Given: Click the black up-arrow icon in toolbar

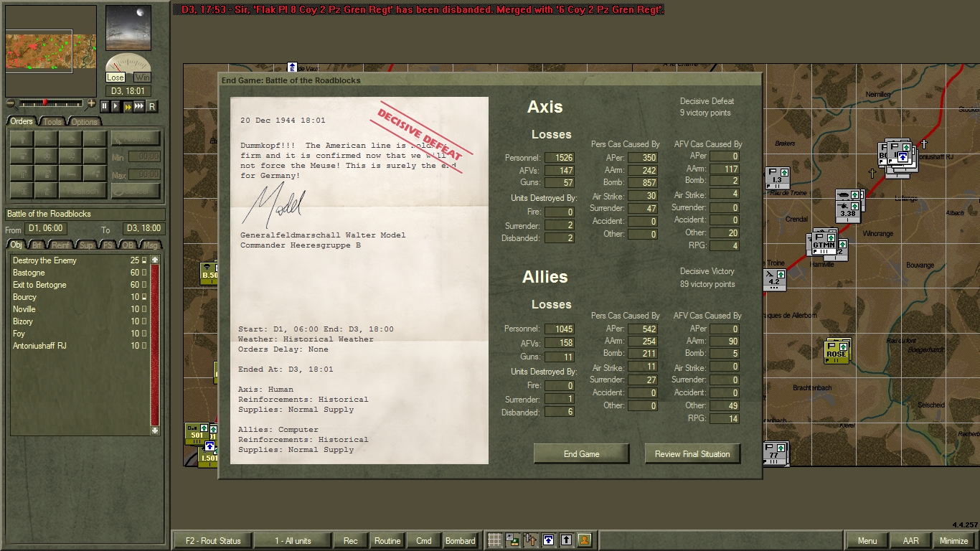Looking at the screenshot, I should point(566,540).
